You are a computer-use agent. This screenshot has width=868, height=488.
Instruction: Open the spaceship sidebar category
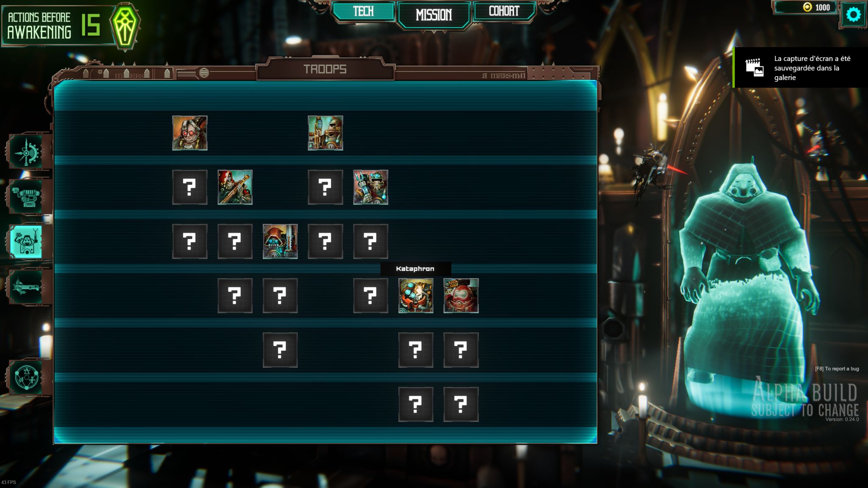[27, 287]
